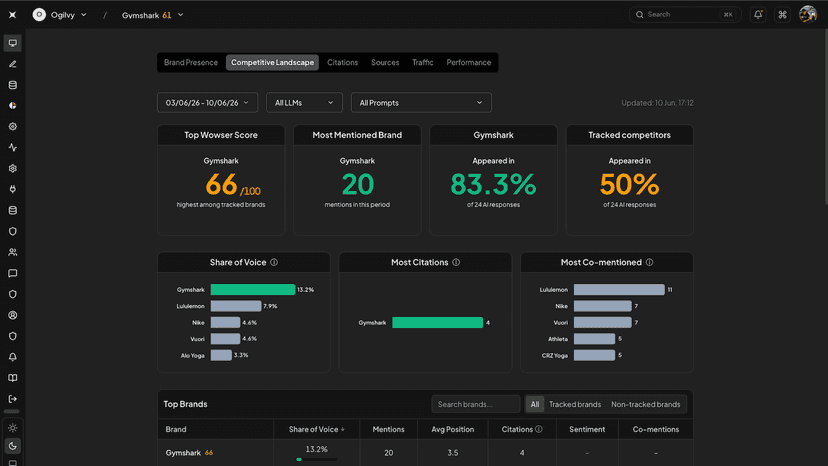The height and width of the screenshot is (466, 828).
Task: Open the Gymshark row in Top Brands
Action: 425,453
